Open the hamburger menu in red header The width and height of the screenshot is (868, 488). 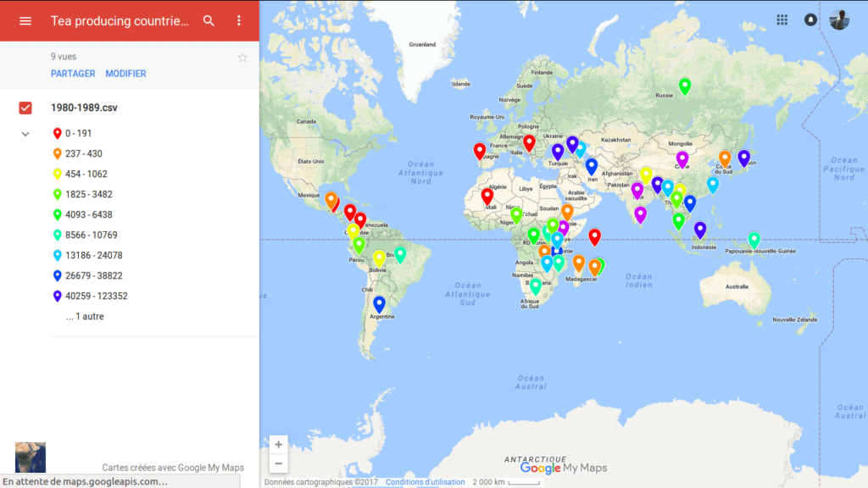point(25,21)
